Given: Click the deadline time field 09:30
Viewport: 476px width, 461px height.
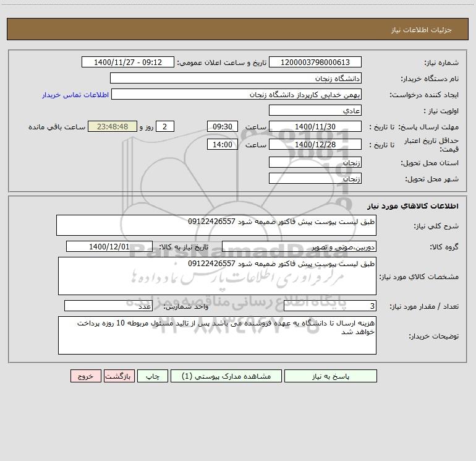Looking at the screenshot, I should coord(222,126).
